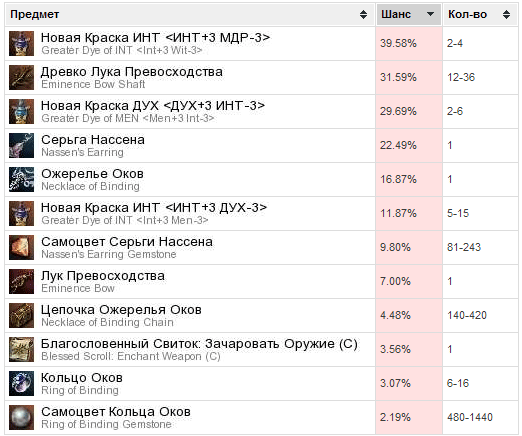
Task: Click Nassen's Earring Gemstone icon
Action: [21, 248]
